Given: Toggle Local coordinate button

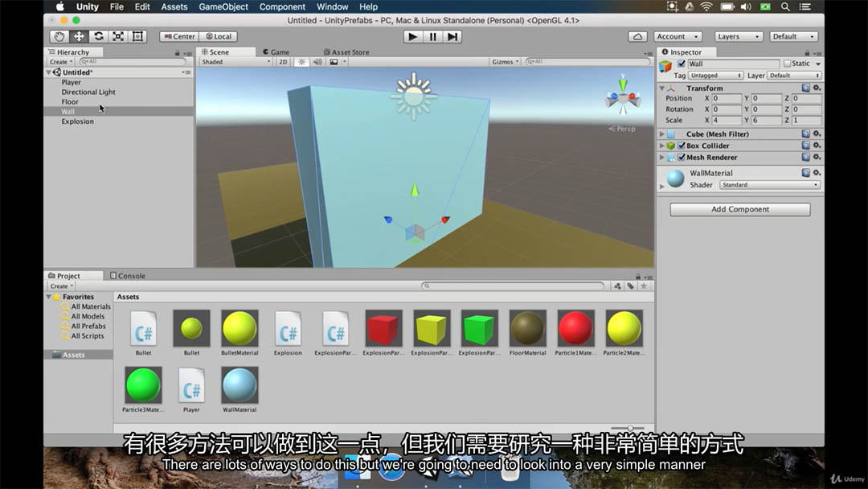Looking at the screenshot, I should pos(219,36).
